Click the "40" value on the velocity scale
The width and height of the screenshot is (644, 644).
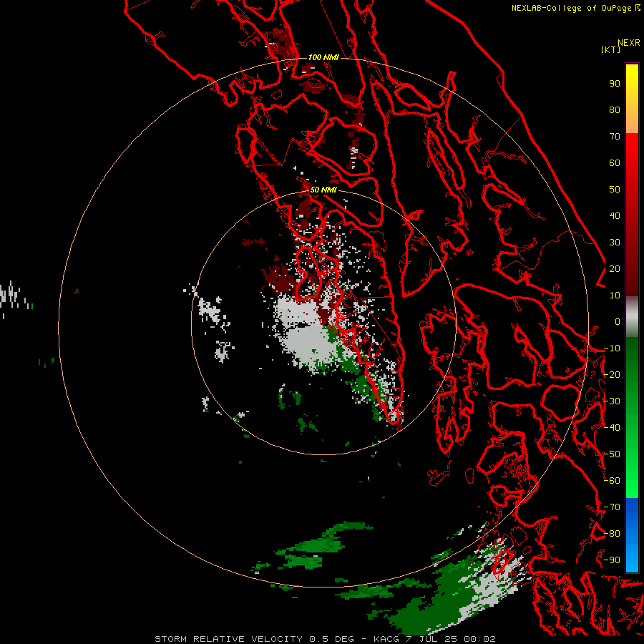click(615, 215)
